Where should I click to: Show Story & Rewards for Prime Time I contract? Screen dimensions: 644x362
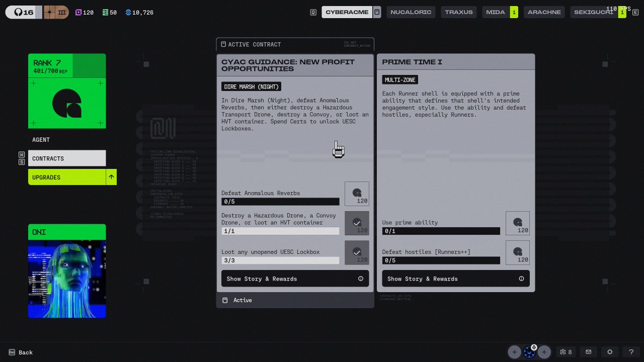click(456, 279)
